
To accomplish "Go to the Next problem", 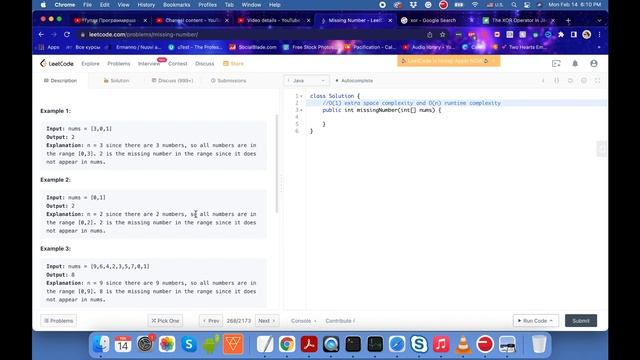I will (267, 321).
